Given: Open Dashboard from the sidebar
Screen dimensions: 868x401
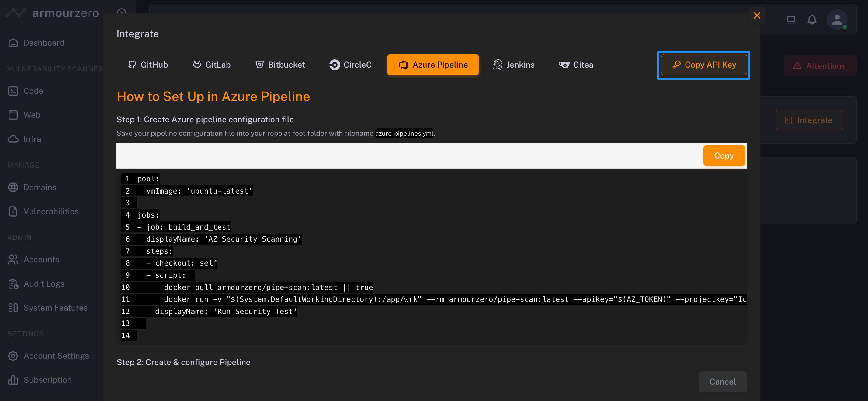Looking at the screenshot, I should 44,43.
